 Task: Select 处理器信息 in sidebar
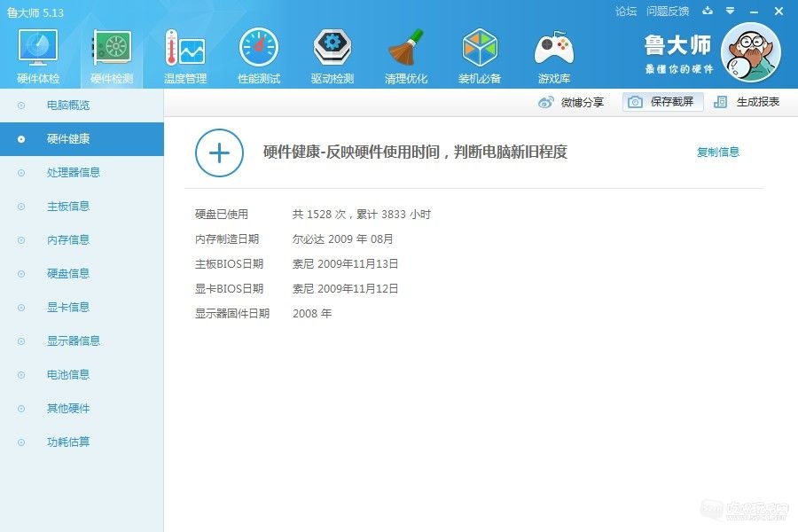pos(82,173)
